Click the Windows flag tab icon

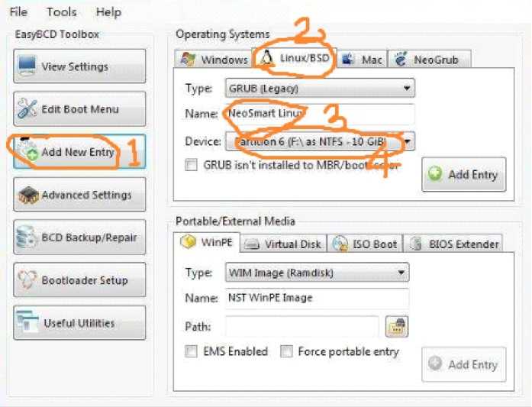188,59
